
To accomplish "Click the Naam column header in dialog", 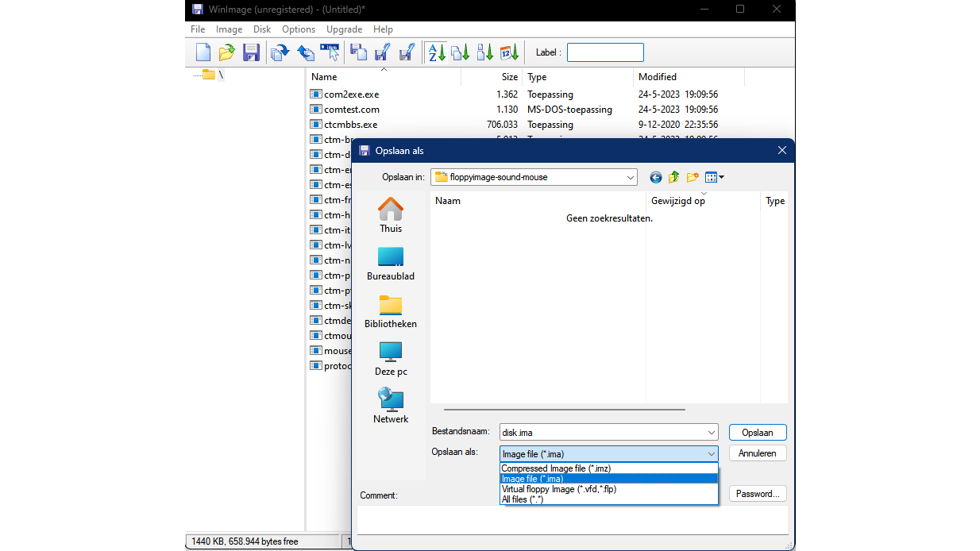I will coord(538,201).
